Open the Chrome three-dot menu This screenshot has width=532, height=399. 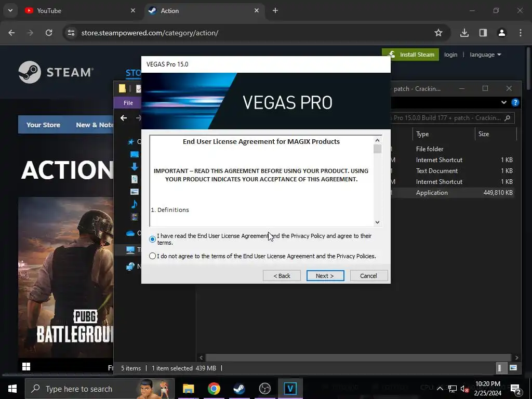(521, 33)
